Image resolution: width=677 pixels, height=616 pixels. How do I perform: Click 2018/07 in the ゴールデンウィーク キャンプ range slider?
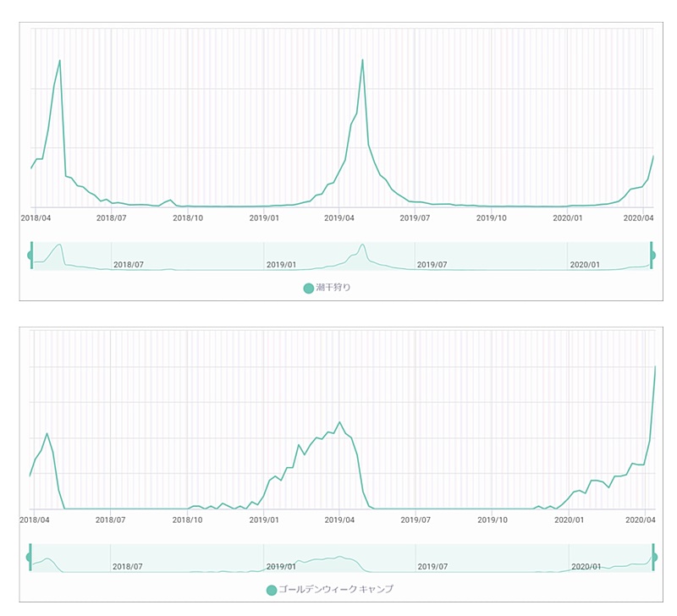pyautogui.click(x=128, y=566)
